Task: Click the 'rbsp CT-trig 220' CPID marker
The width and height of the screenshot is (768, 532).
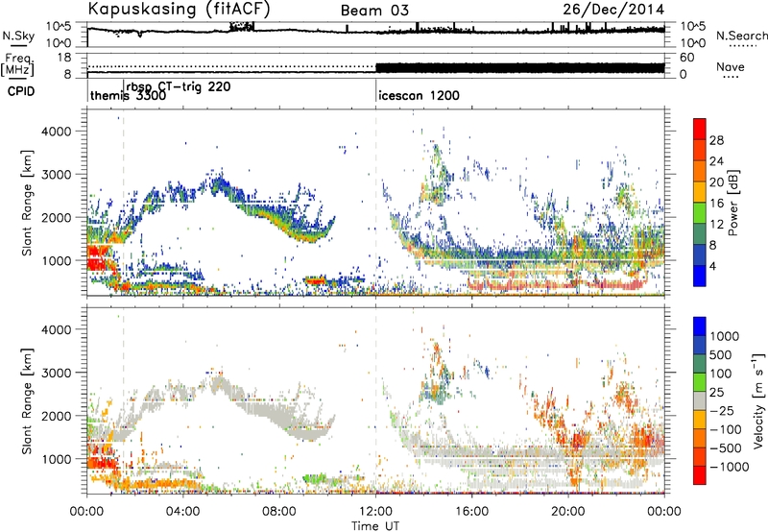Action: 179,86
